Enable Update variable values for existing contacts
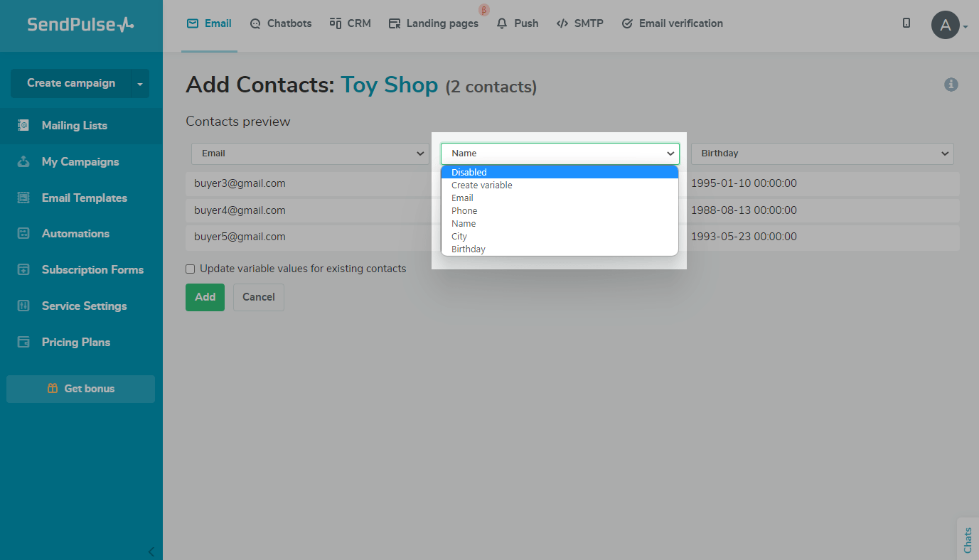This screenshot has width=979, height=560. pyautogui.click(x=191, y=269)
